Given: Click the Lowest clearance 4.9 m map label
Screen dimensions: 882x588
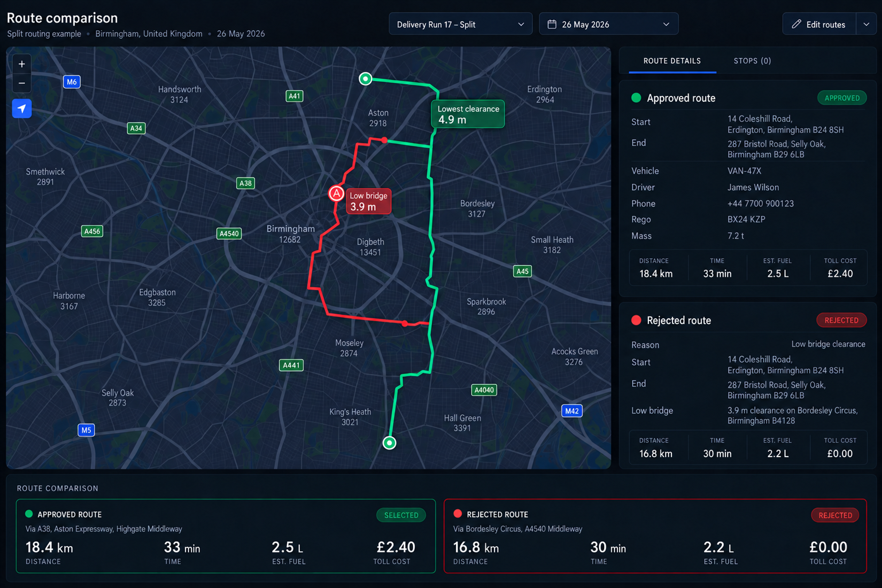Looking at the screenshot, I should tap(468, 114).
